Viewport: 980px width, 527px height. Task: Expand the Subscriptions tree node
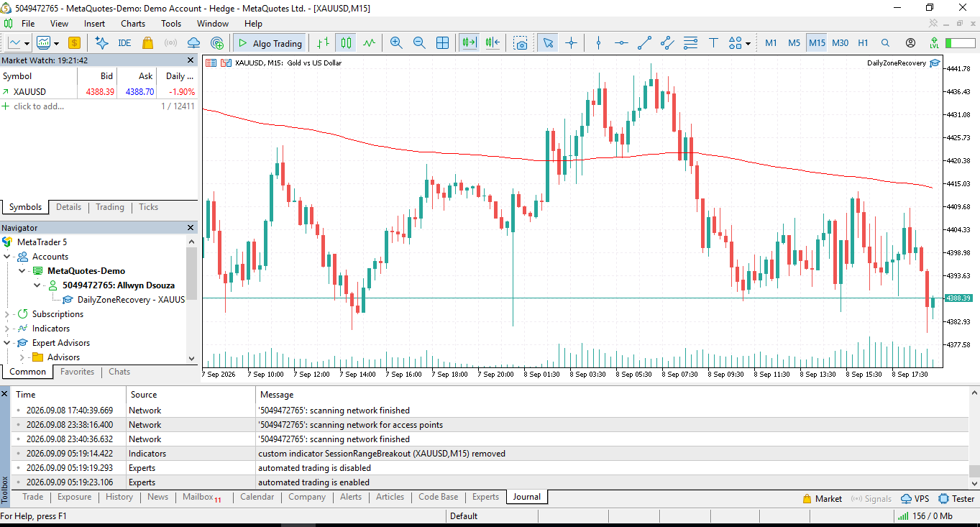(x=7, y=314)
